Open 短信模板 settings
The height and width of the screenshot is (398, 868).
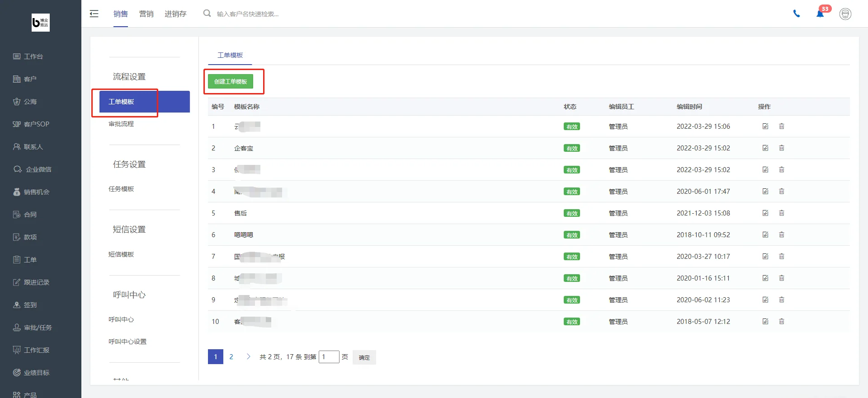pos(121,254)
